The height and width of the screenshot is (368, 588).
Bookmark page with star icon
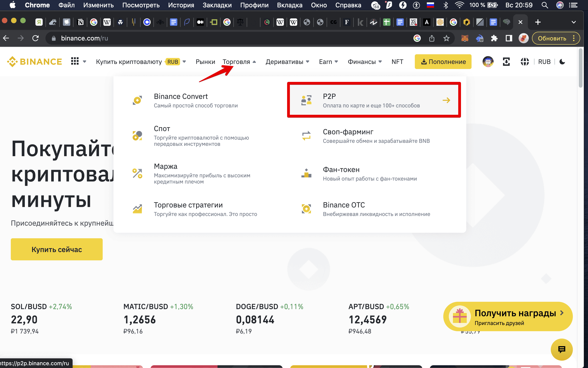pyautogui.click(x=446, y=38)
